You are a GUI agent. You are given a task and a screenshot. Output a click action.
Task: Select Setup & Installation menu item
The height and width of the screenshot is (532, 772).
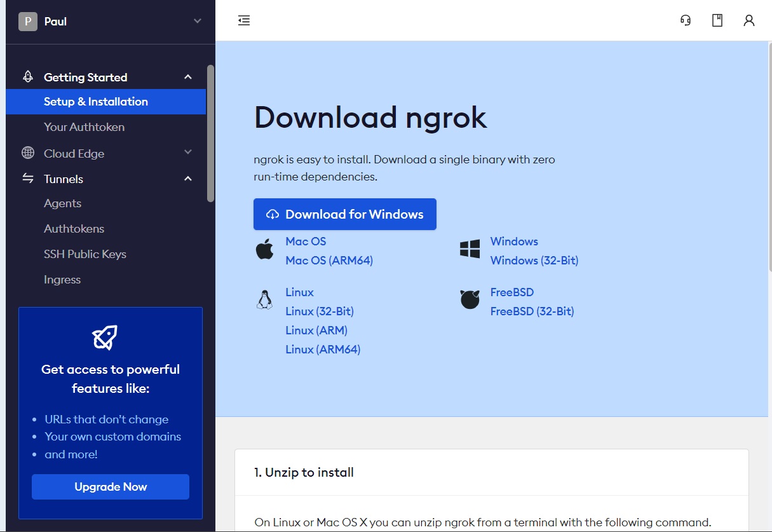tap(105, 102)
